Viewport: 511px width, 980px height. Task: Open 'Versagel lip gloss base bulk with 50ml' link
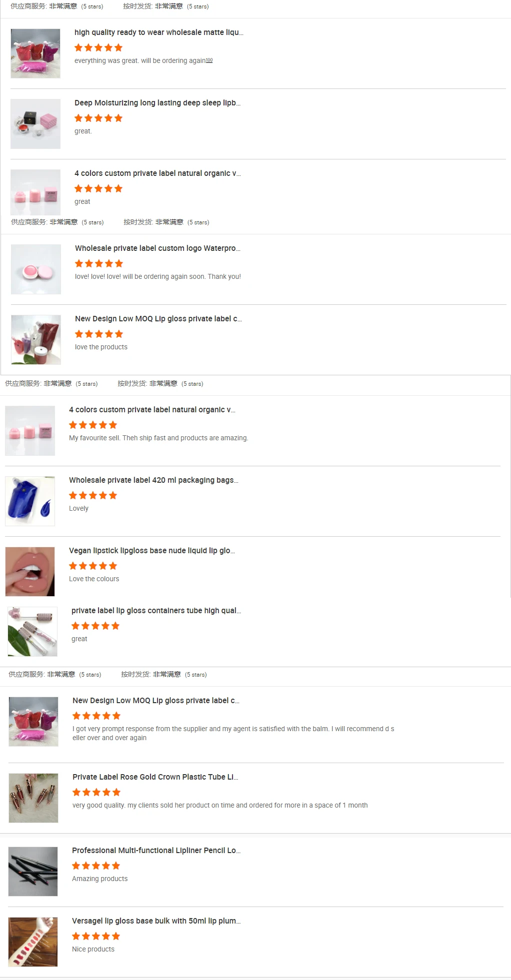click(156, 921)
